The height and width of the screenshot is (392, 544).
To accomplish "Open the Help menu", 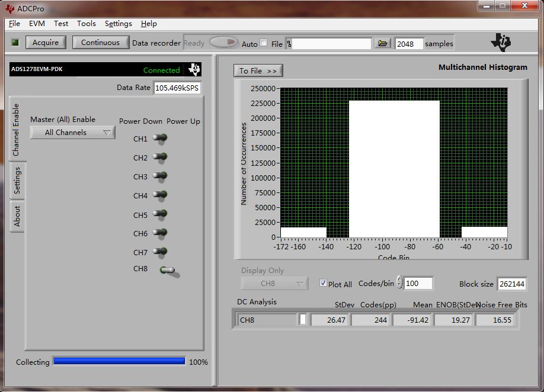I will coord(149,24).
